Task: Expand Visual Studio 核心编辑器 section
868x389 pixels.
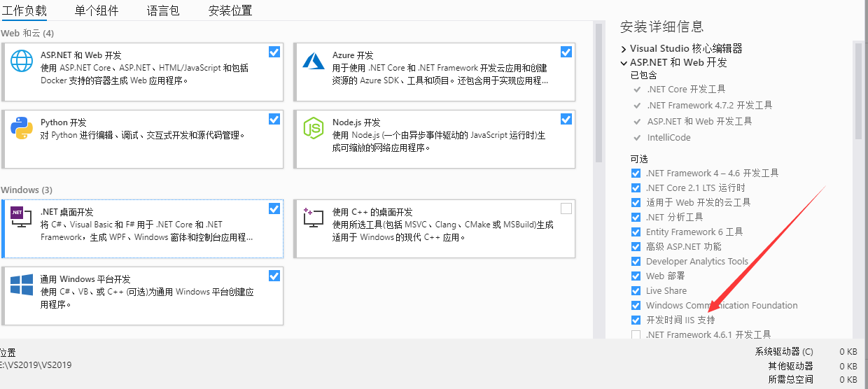Action: point(624,49)
